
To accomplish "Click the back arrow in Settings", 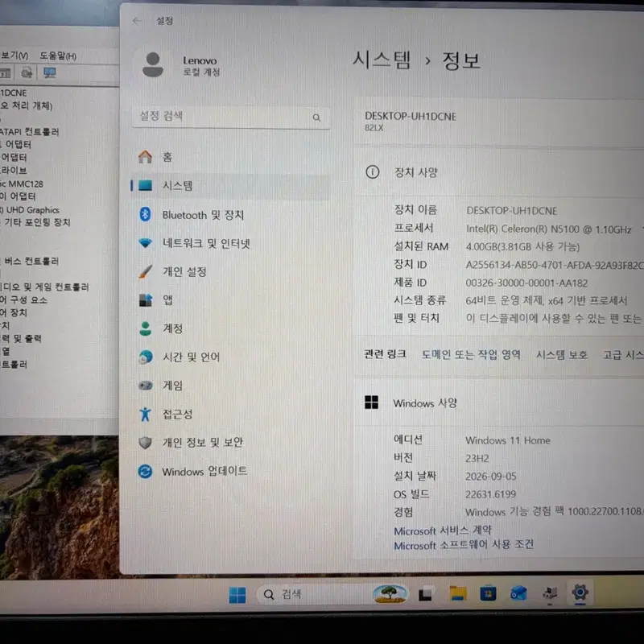I will (x=137, y=21).
